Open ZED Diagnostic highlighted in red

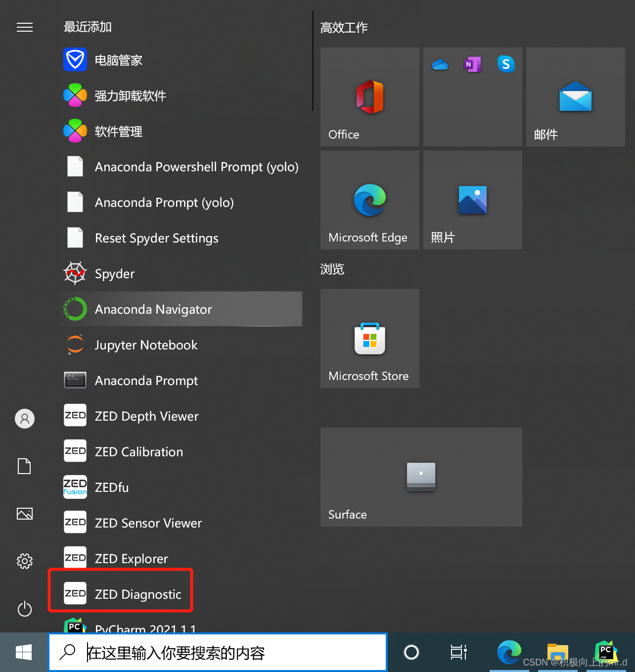pyautogui.click(x=138, y=594)
